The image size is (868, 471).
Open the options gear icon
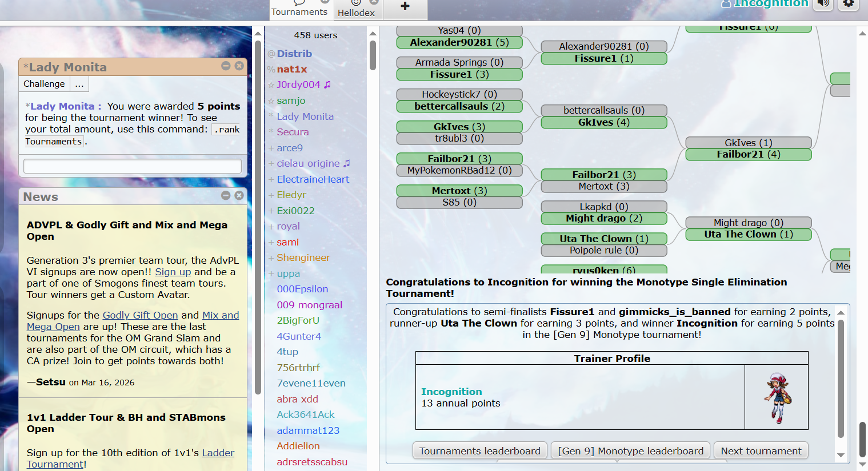coord(849,4)
